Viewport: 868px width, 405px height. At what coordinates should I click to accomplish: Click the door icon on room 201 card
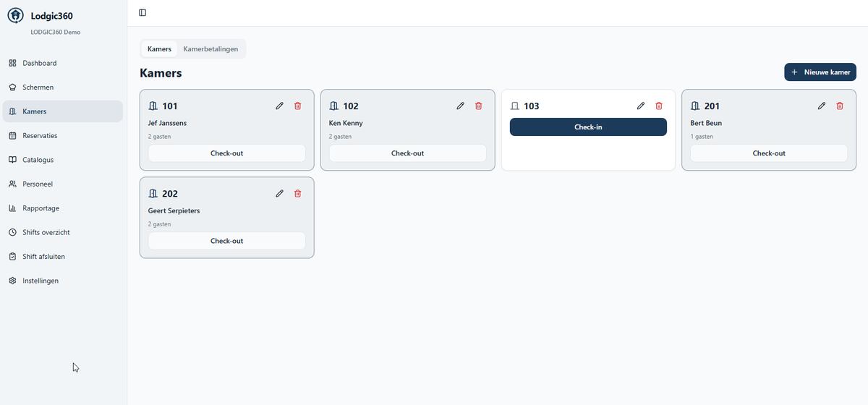(696, 106)
